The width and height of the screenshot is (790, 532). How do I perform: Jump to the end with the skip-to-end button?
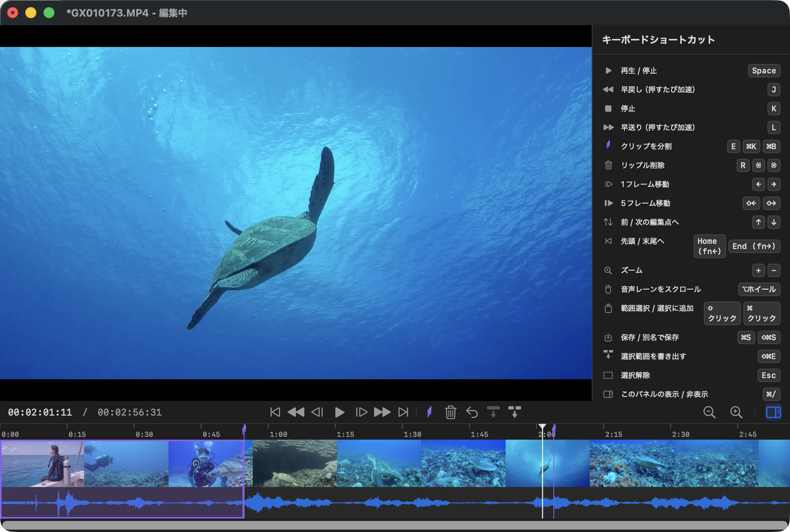[x=403, y=412]
